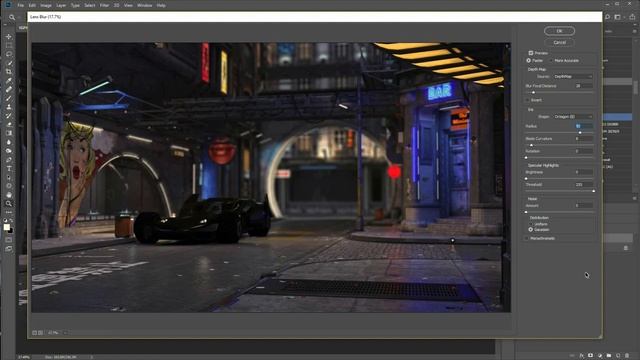The height and width of the screenshot is (360, 640).
Task: Select the Rectangular Marquee tool
Action: click(x=9, y=45)
